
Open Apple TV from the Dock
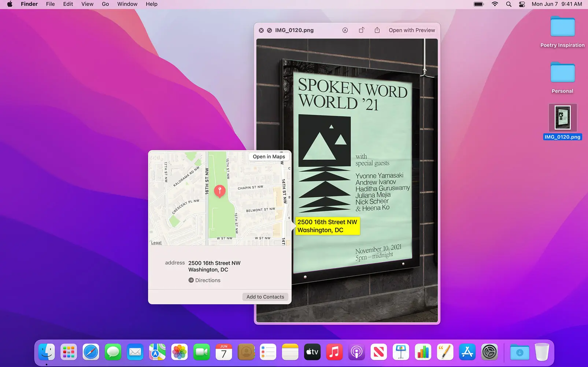click(312, 352)
